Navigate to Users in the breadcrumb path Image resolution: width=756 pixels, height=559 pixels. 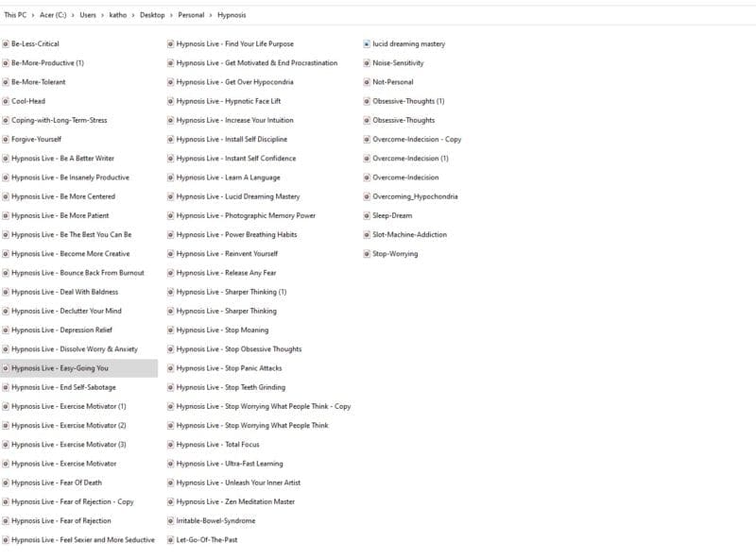(88, 15)
